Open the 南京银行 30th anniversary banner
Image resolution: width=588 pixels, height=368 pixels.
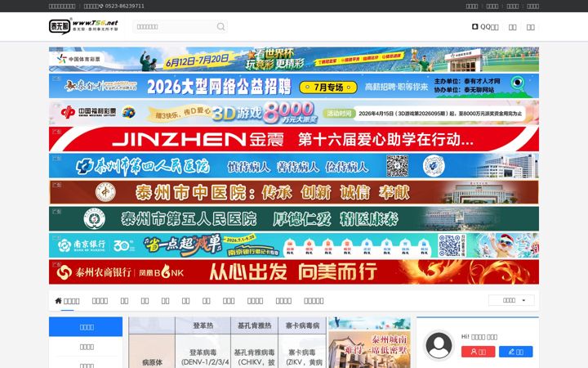tap(294, 245)
